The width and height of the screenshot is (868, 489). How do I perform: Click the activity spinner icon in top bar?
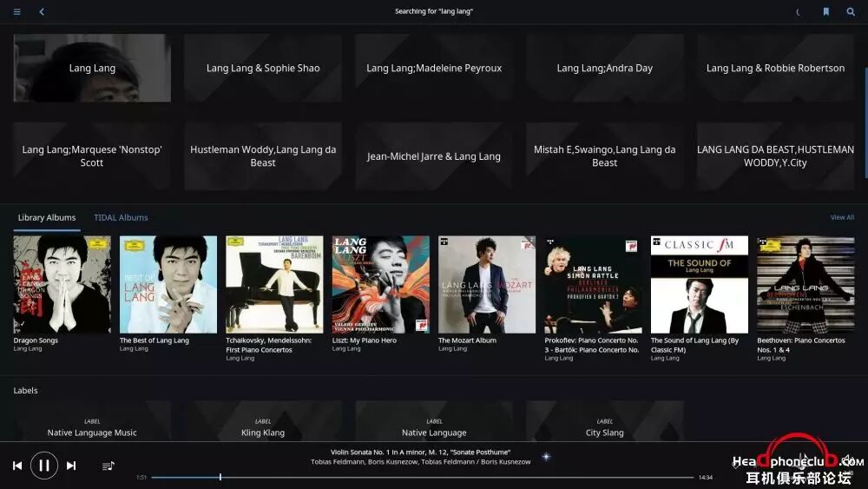(799, 11)
